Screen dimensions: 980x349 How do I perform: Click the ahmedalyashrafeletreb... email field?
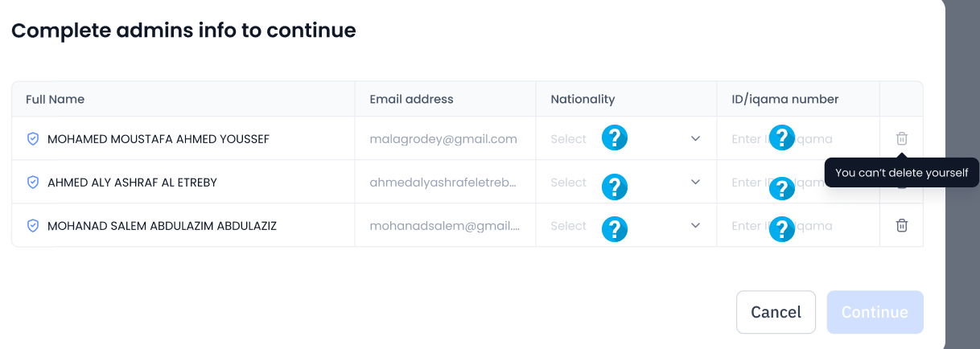click(x=443, y=183)
